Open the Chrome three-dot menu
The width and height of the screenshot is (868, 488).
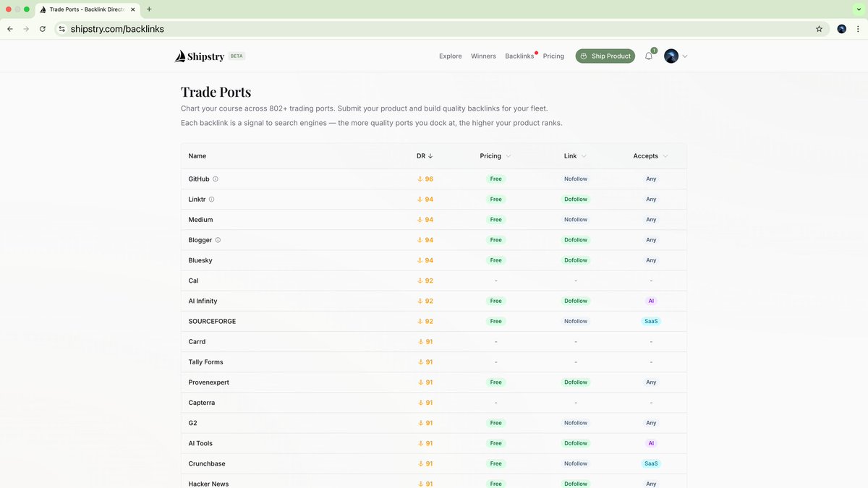coord(858,29)
